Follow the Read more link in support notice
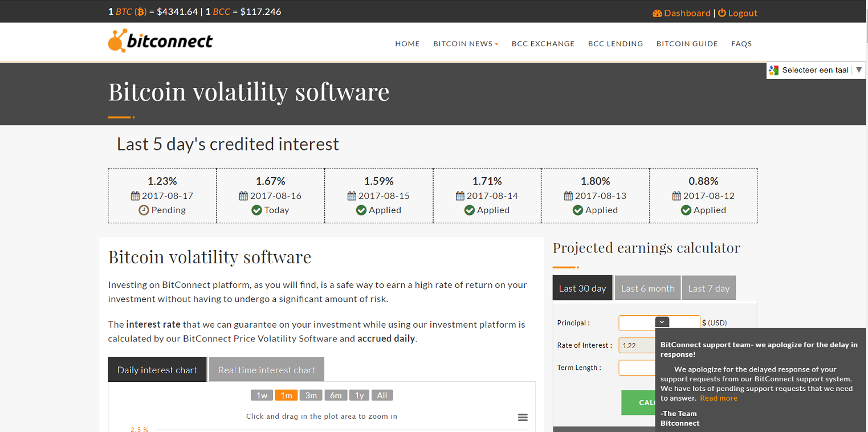Image resolution: width=868 pixels, height=432 pixels. click(719, 398)
